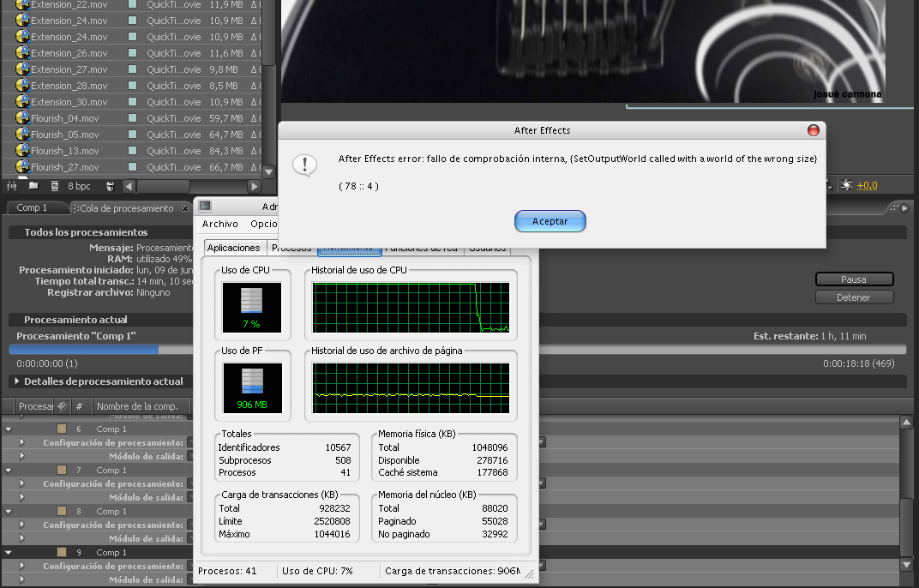This screenshot has width=919, height=588.
Task: Click the Pausa render button
Action: point(854,279)
